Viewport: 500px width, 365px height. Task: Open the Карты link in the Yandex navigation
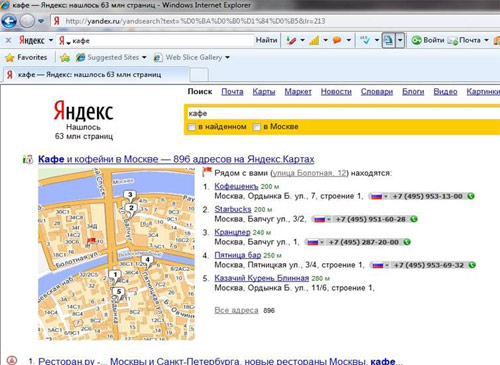click(264, 92)
